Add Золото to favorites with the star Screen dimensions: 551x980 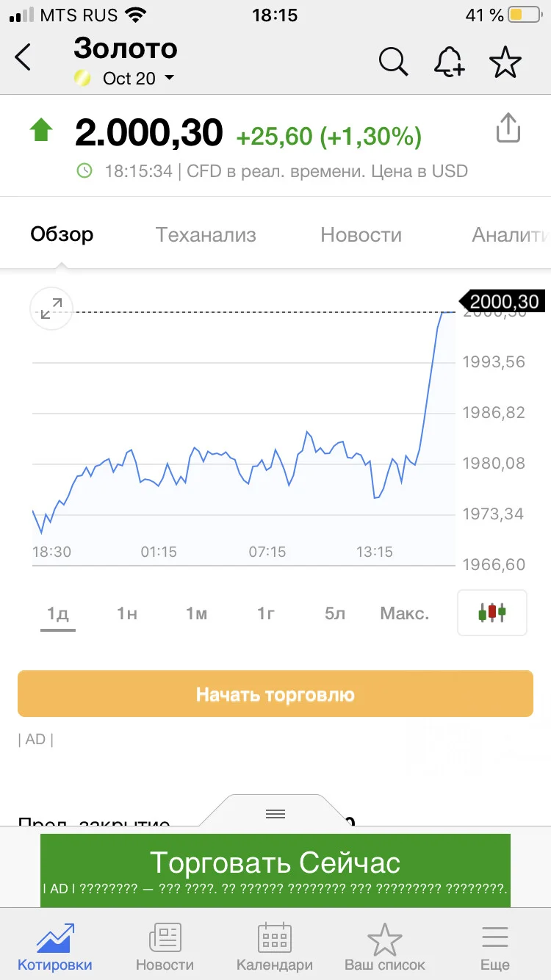(x=505, y=62)
